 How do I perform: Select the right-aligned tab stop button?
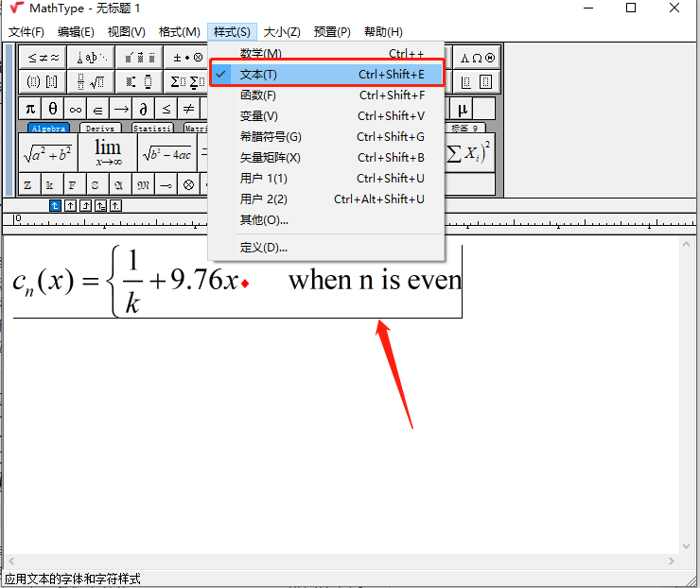pos(85,206)
